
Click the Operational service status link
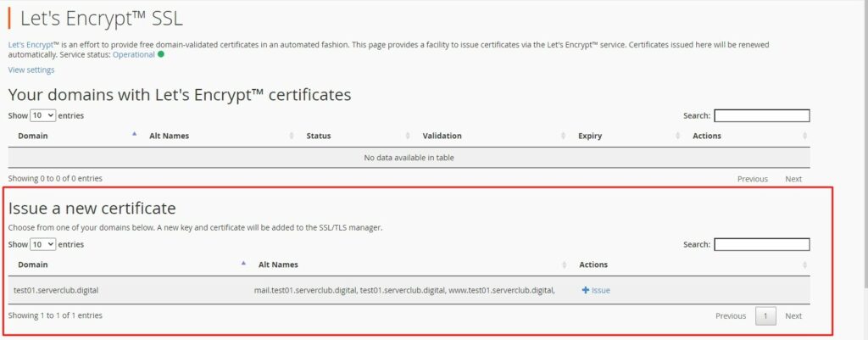tap(133, 55)
